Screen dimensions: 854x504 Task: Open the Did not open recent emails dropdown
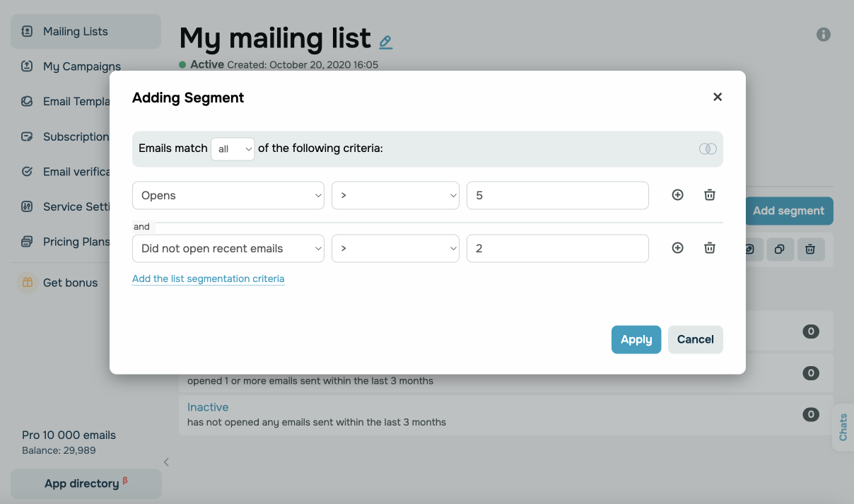tap(228, 249)
